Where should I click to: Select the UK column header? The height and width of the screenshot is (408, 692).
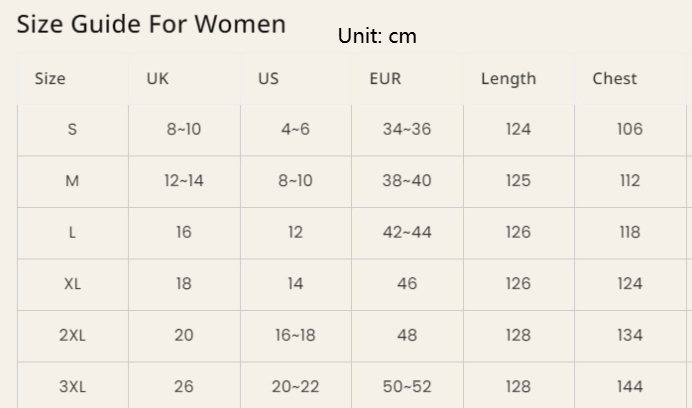tap(158, 79)
